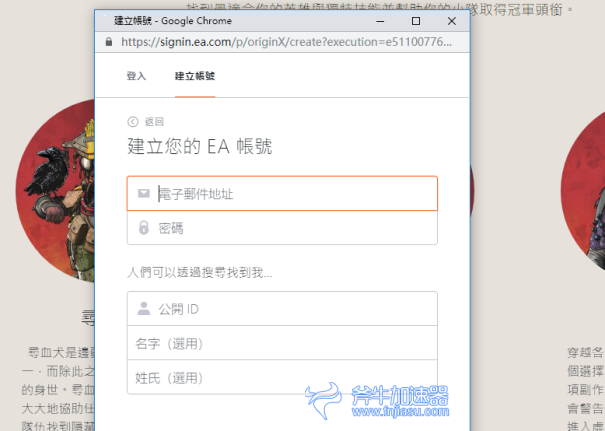Click the 人們可以透過搜尋找到我... label

tap(200, 272)
